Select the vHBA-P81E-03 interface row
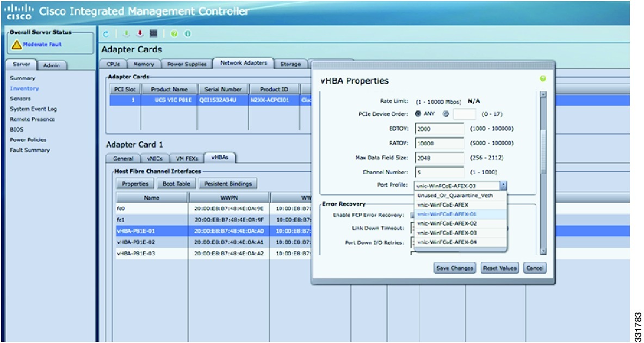This screenshot has width=644, height=343. coord(214,253)
